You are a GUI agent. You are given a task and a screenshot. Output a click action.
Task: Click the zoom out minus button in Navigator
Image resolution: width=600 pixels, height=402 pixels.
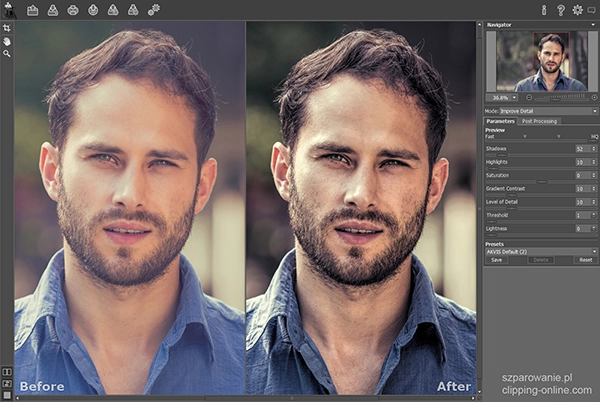coord(528,97)
